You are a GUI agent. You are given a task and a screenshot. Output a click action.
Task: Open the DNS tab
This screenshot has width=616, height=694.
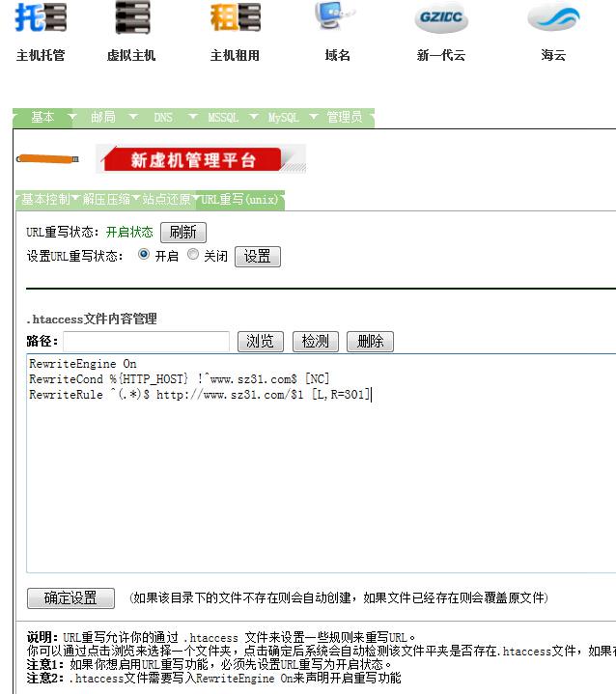point(163,118)
